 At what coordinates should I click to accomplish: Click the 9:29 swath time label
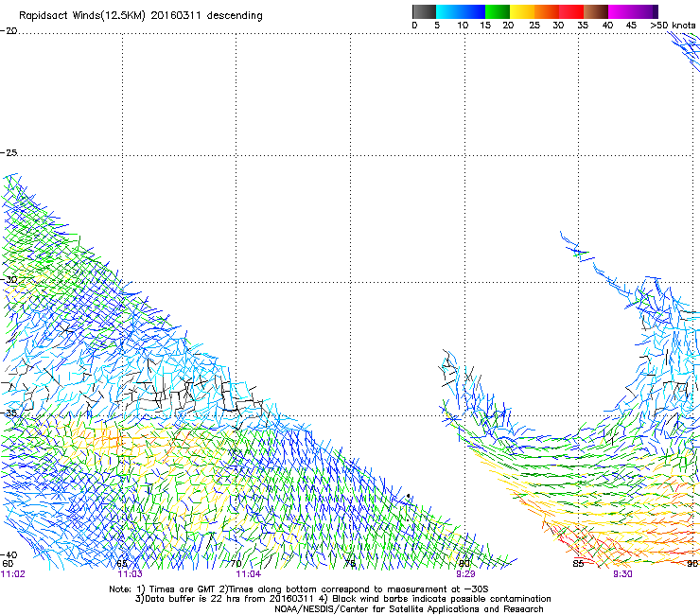click(x=465, y=574)
